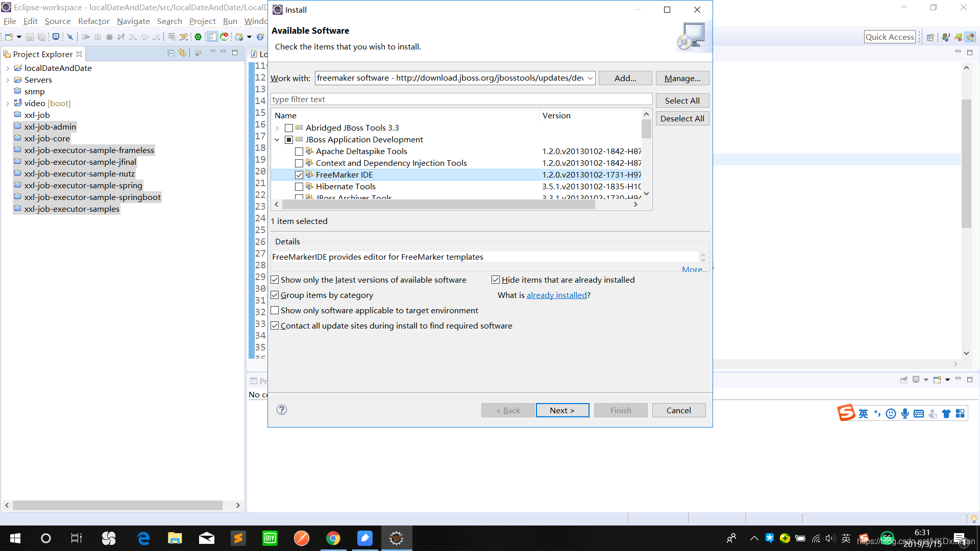Open the console monitor toolbar icon

(x=56, y=37)
